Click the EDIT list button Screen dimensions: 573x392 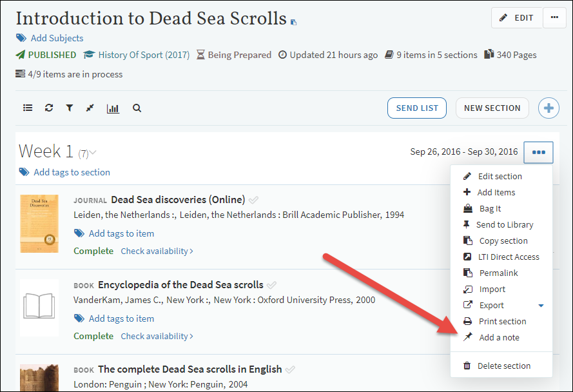(x=517, y=17)
